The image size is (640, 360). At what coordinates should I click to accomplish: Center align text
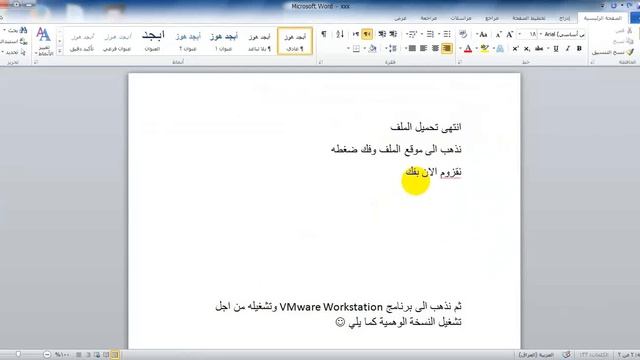[435, 49]
